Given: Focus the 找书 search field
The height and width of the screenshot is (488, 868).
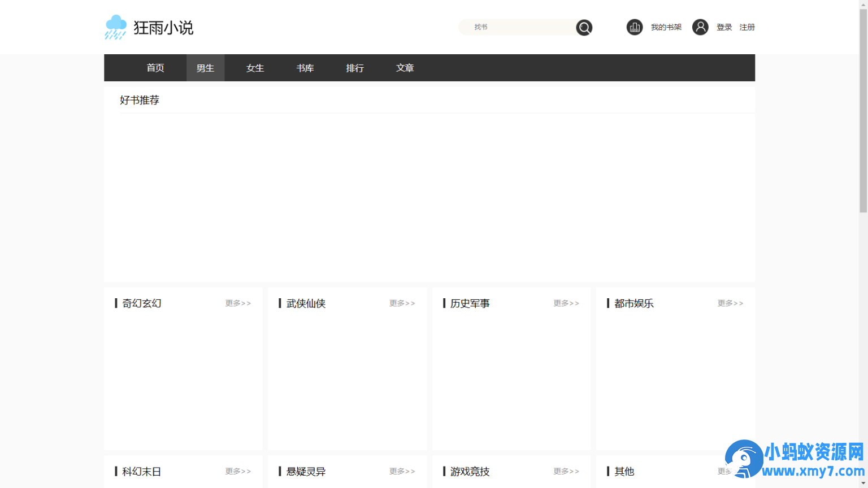Looking at the screenshot, I should [x=517, y=27].
